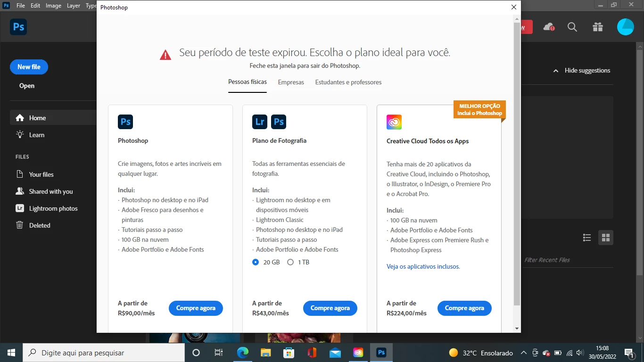Screen dimensions: 644x362
Task: Click Lightroom Lr icon in Photography plan
Action: (x=260, y=122)
